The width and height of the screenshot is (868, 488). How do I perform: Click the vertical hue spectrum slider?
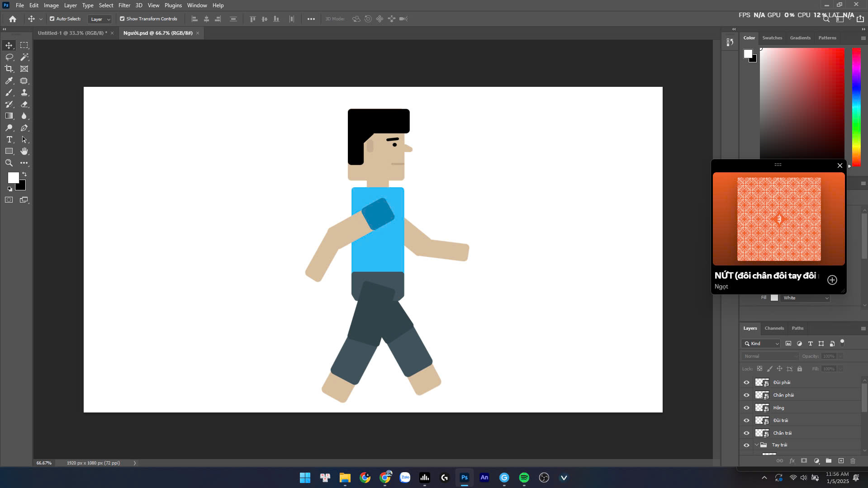pyautogui.click(x=856, y=107)
